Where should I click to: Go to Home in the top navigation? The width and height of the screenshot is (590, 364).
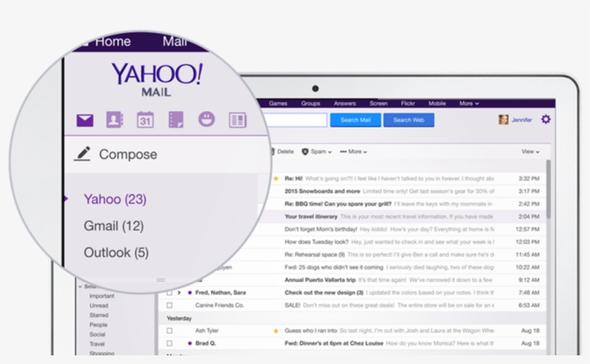(112, 42)
